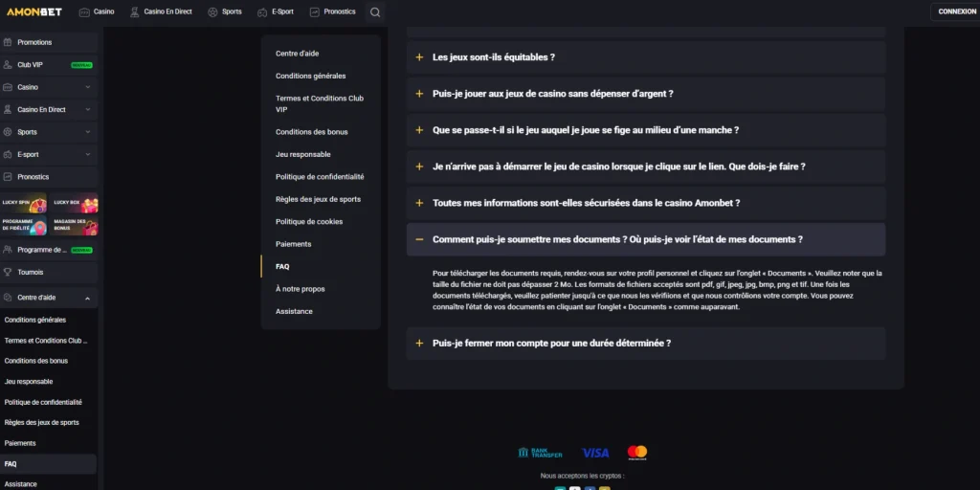Open Politique de confidentialité in left sidebar submenu
Image resolution: width=980 pixels, height=490 pixels.
pyautogui.click(x=43, y=403)
